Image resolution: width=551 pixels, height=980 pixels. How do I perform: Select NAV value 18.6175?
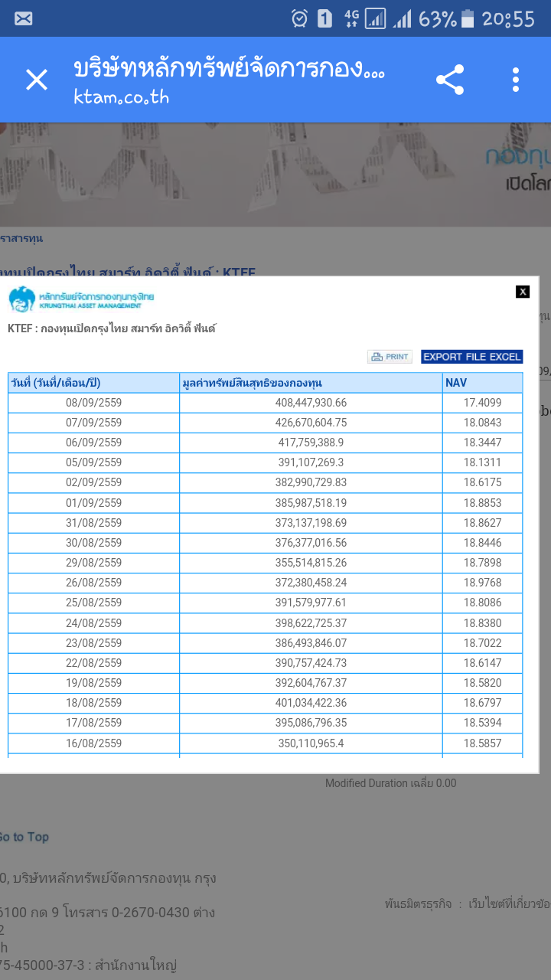click(x=483, y=482)
